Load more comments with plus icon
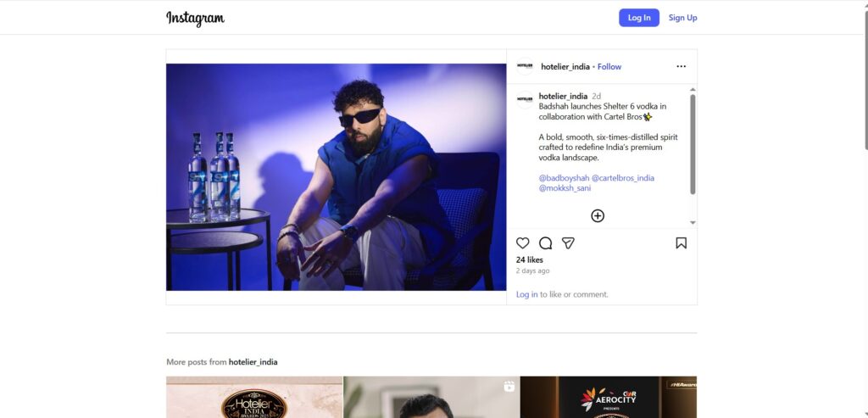Screen dimensions: 868x418 coord(598,216)
